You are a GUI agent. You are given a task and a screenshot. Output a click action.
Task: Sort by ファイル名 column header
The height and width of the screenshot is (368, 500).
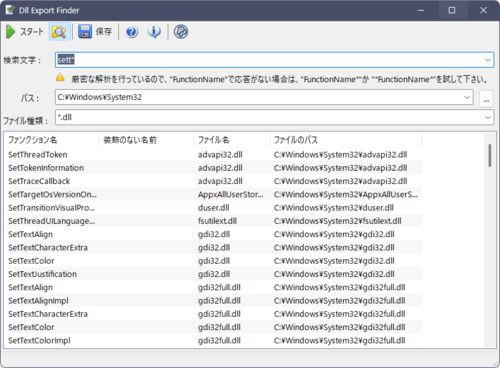[x=232, y=140]
